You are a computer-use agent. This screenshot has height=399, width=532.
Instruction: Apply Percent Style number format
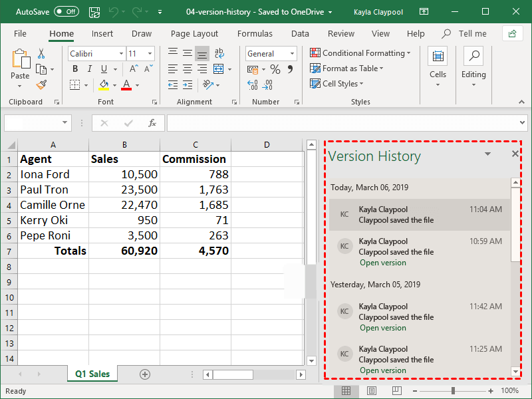point(275,69)
